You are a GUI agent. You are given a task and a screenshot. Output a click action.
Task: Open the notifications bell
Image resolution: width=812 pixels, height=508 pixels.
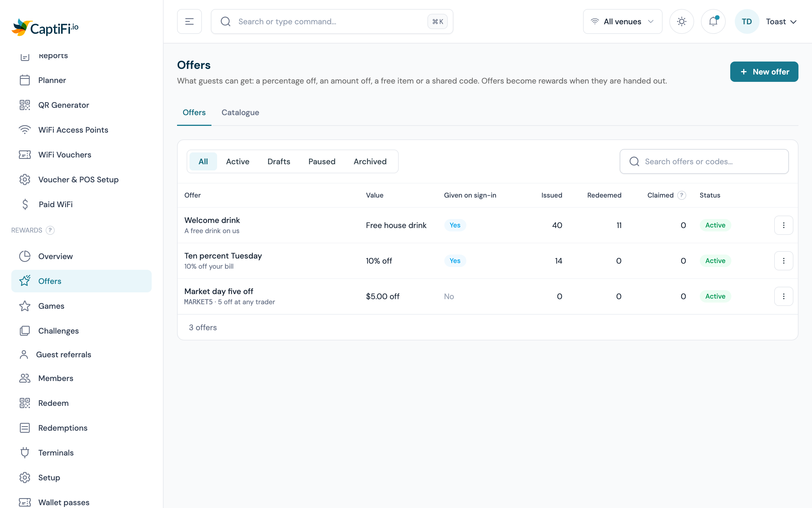(x=713, y=21)
